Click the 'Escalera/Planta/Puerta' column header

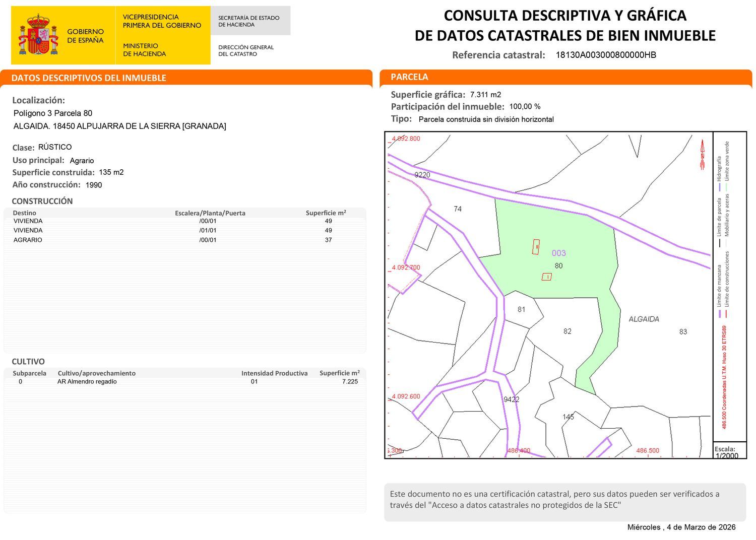pyautogui.click(x=210, y=213)
